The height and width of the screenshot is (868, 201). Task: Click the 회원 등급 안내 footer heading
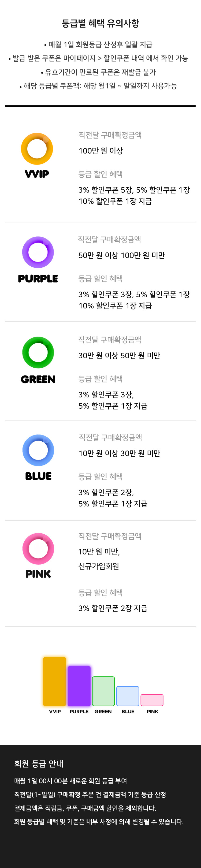tap(39, 763)
